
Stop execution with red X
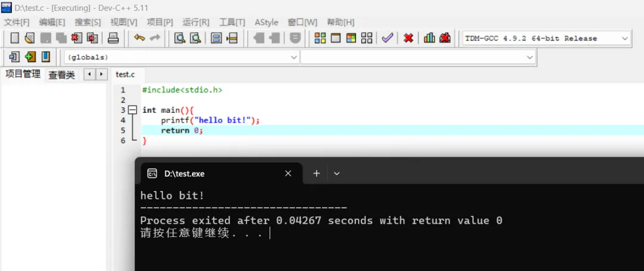click(408, 38)
